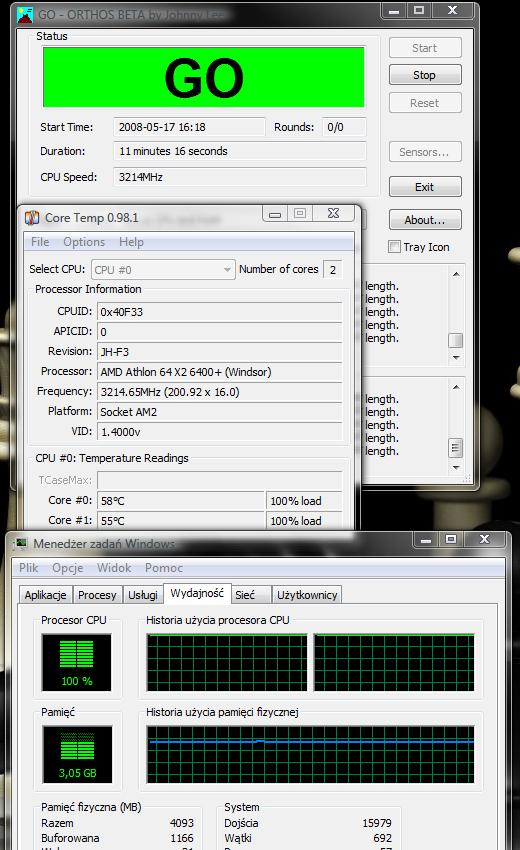The width and height of the screenshot is (520, 850).
Task: Click the Core Temp thermometer title icon
Action: [32, 218]
